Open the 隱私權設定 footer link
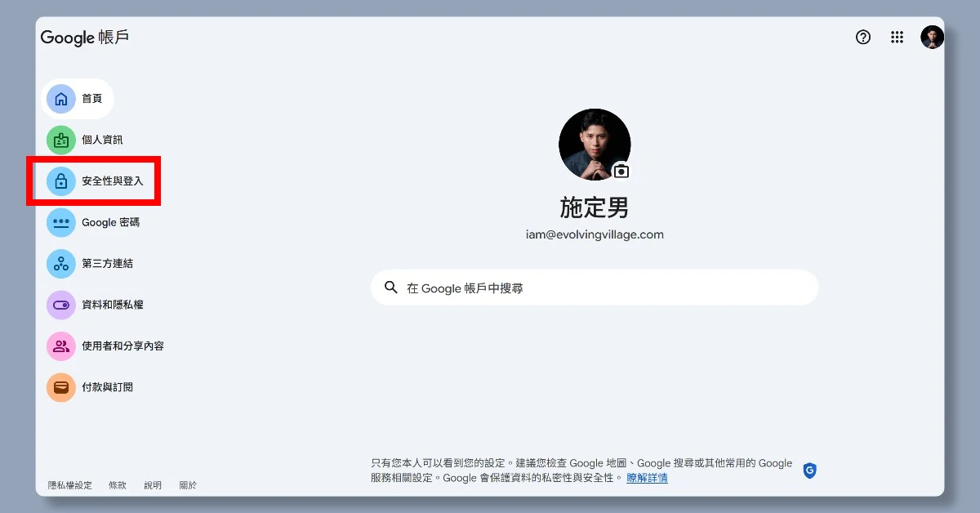The width and height of the screenshot is (980, 513). point(70,485)
